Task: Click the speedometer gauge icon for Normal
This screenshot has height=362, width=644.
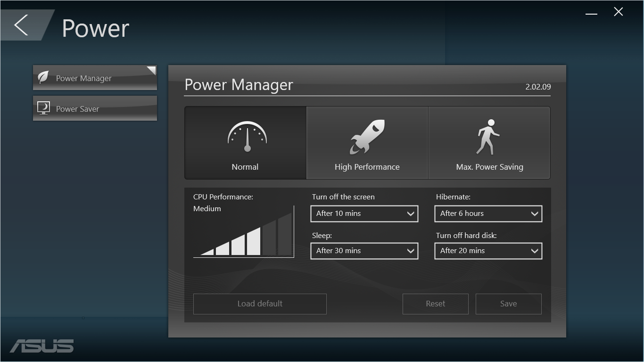Action: pos(247,137)
